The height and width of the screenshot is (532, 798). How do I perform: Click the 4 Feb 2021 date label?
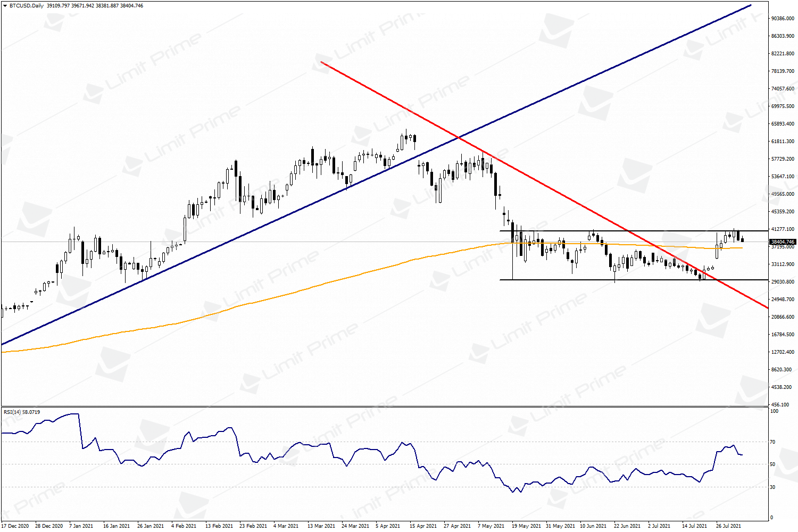184,526
